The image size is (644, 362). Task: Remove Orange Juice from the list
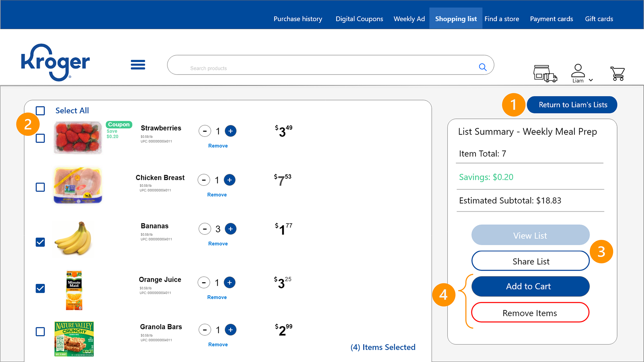pyautogui.click(x=217, y=297)
